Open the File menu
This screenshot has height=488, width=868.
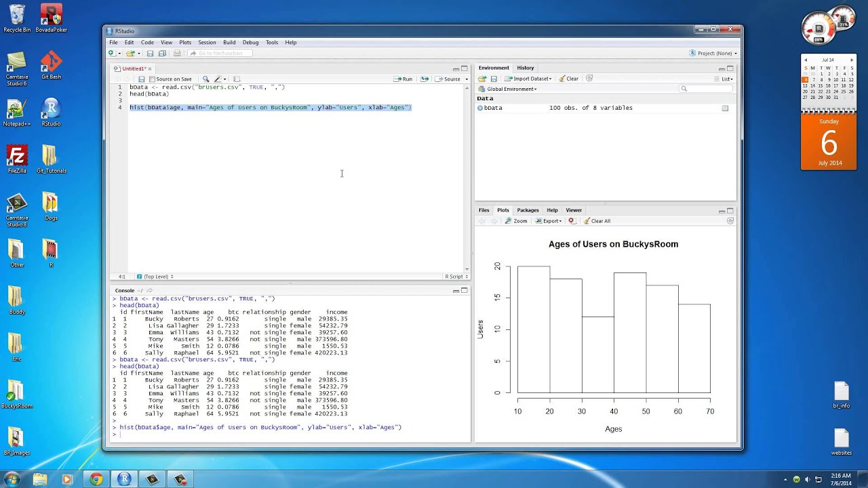[x=114, y=42]
